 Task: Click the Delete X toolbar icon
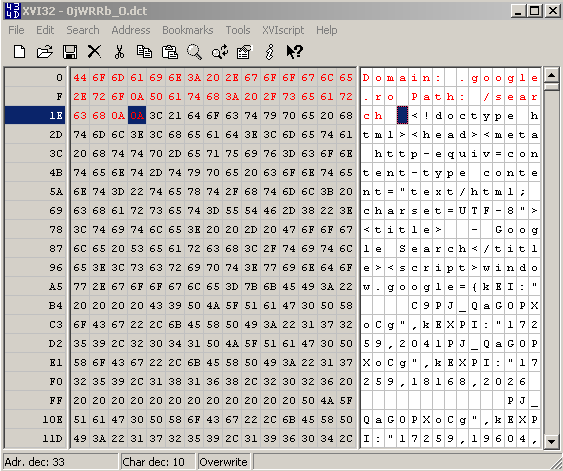coord(94,52)
